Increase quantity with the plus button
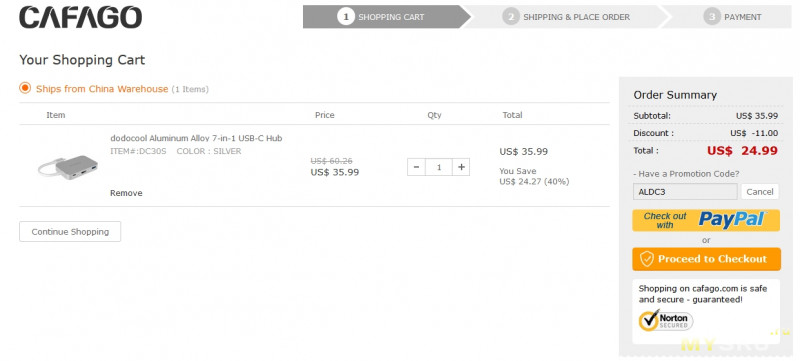 pyautogui.click(x=461, y=167)
